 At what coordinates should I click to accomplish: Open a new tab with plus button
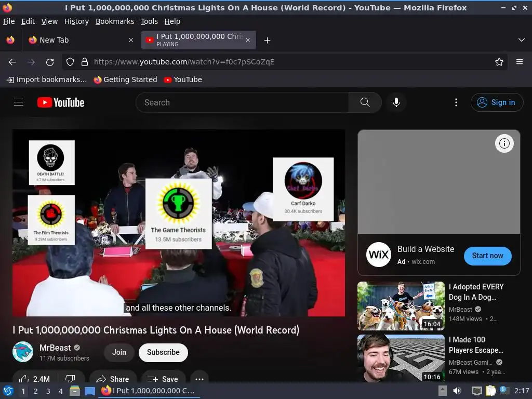click(x=268, y=41)
